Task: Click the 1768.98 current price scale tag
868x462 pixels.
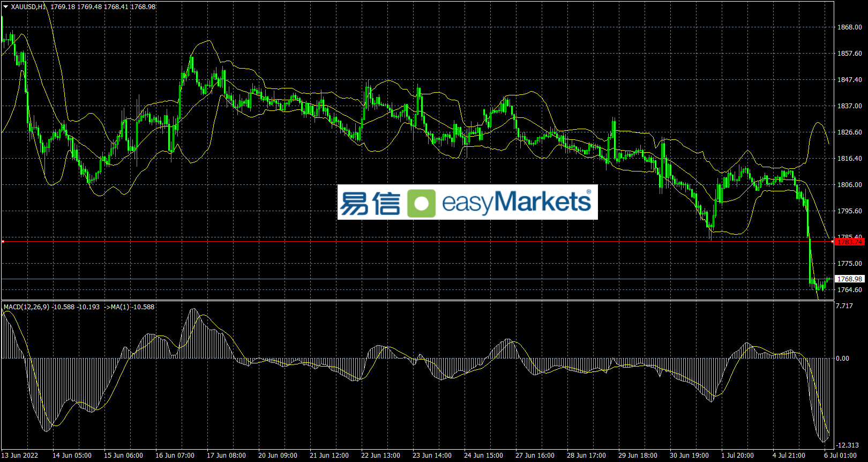Action: click(x=850, y=279)
